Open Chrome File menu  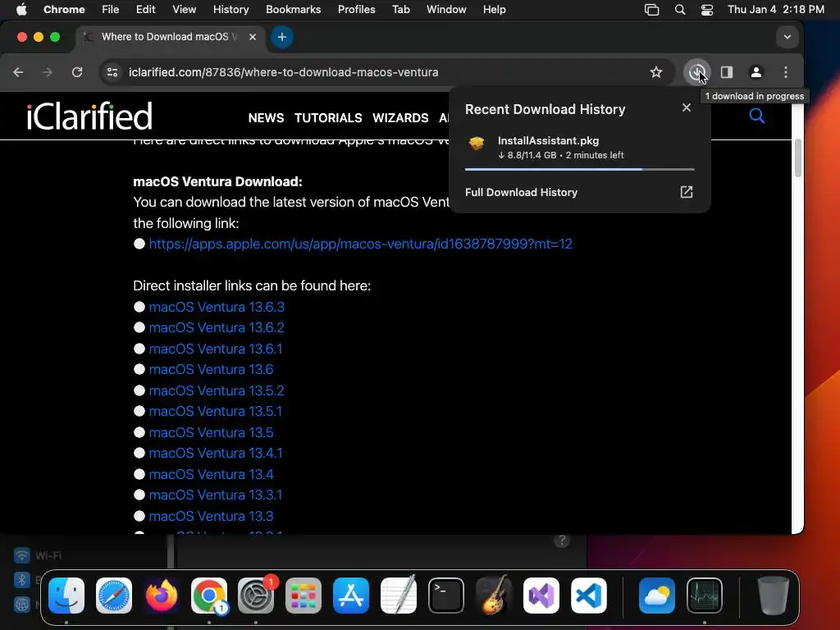click(x=111, y=9)
